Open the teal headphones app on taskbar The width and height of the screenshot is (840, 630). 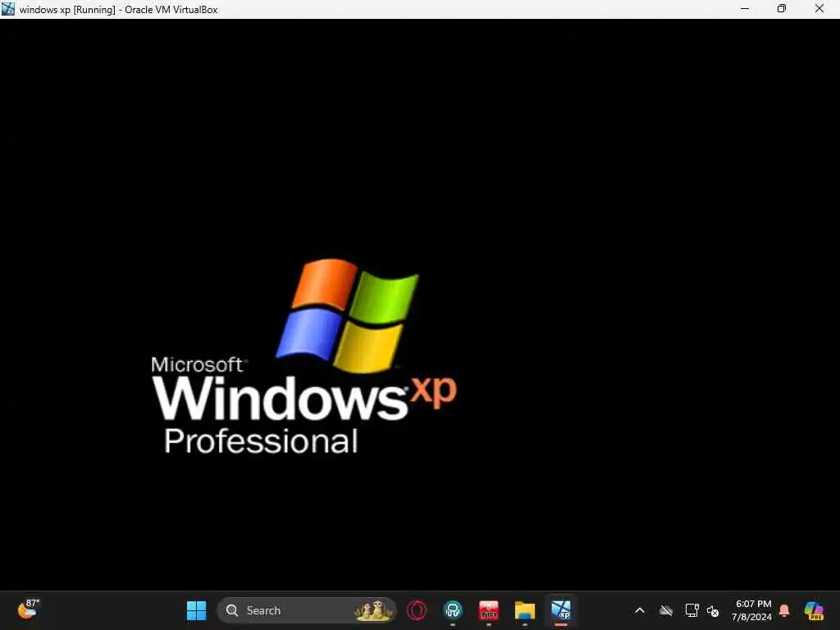point(453,610)
